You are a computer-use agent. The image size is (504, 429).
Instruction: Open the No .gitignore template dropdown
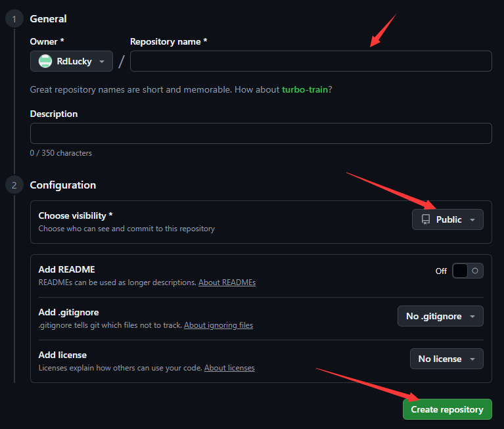440,316
